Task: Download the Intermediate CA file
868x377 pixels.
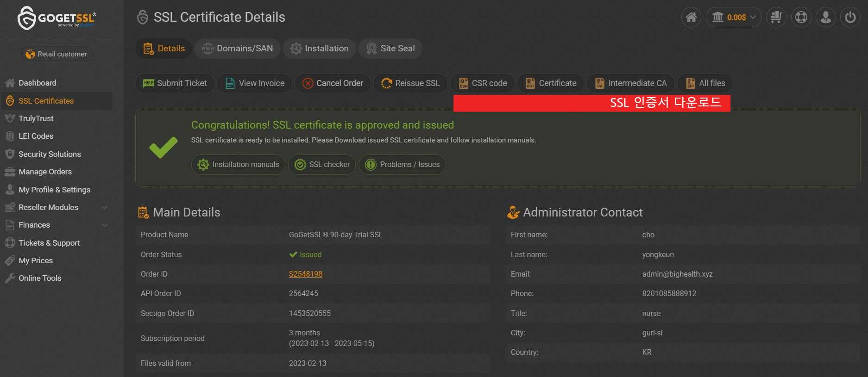Action: [631, 83]
